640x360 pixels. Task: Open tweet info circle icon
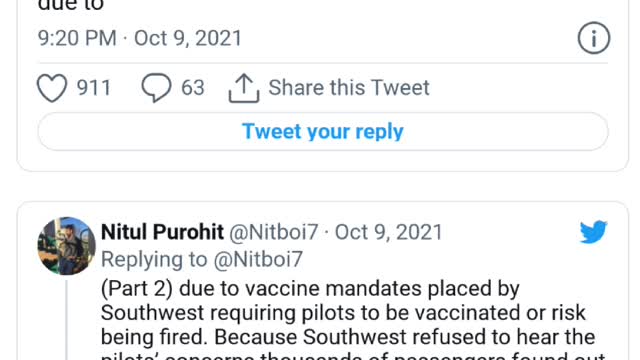[x=593, y=38]
